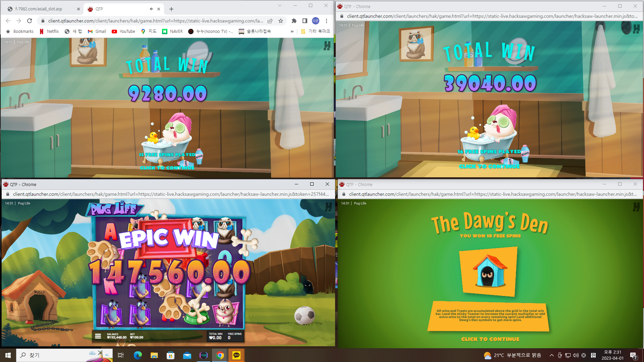Click the 39040.00 total win amount

pos(490,83)
